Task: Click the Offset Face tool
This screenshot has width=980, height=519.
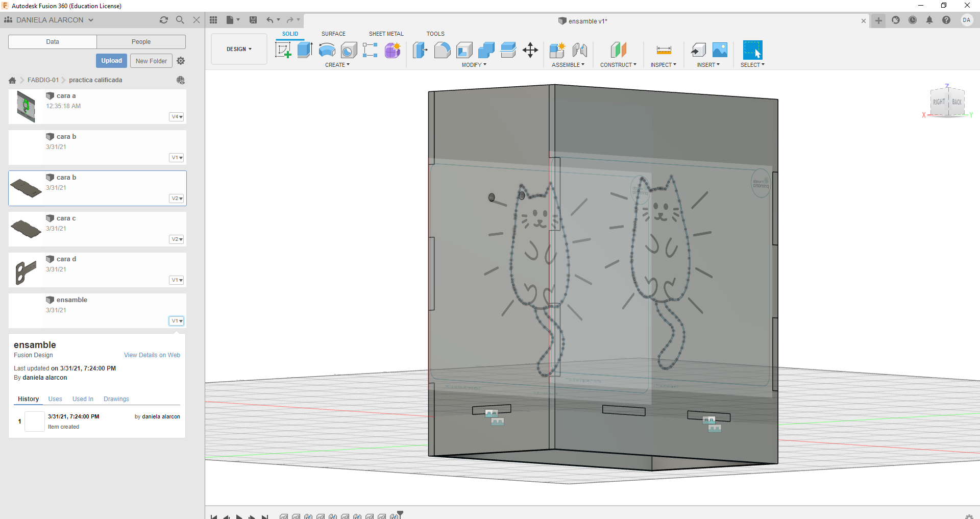Action: (x=508, y=50)
